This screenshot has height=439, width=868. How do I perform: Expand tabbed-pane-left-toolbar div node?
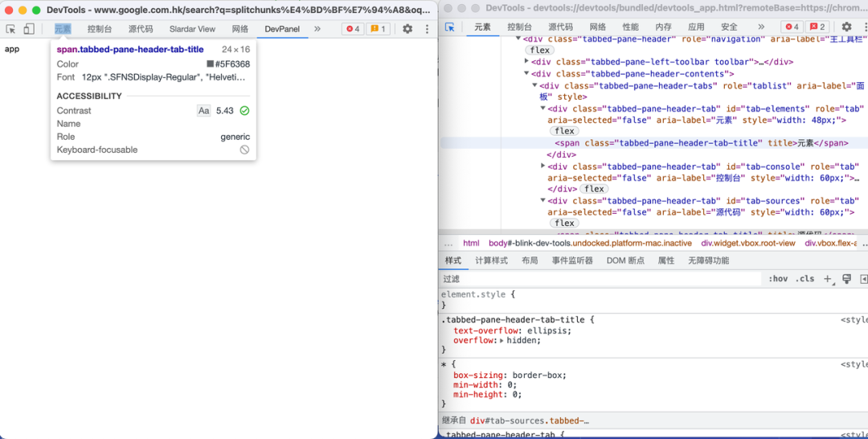pos(526,61)
